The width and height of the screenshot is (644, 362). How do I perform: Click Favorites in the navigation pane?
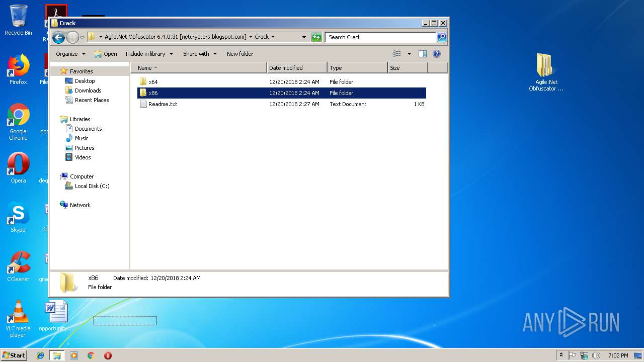click(81, 71)
